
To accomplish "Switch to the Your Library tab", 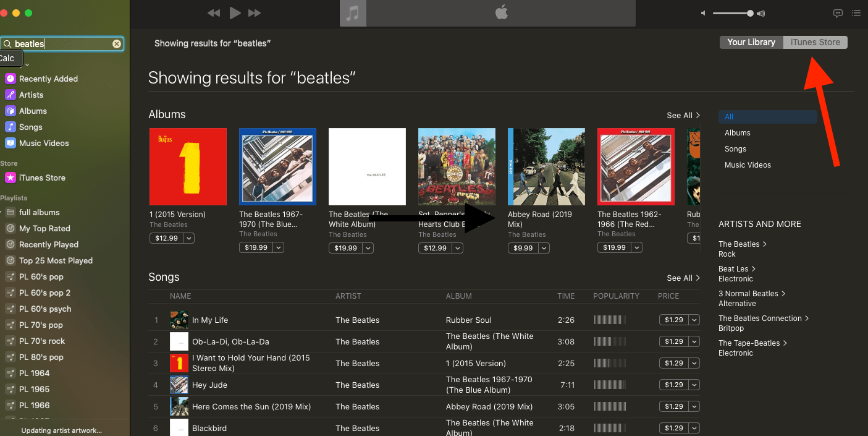I will (x=751, y=42).
